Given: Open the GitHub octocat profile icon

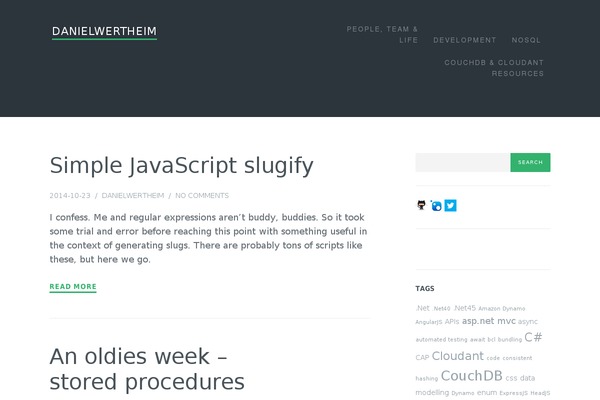Looking at the screenshot, I should [421, 206].
